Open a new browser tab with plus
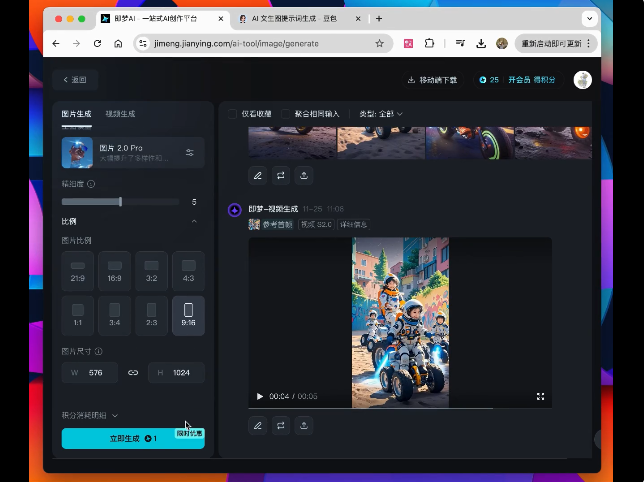This screenshot has height=482, width=644. pyautogui.click(x=379, y=18)
